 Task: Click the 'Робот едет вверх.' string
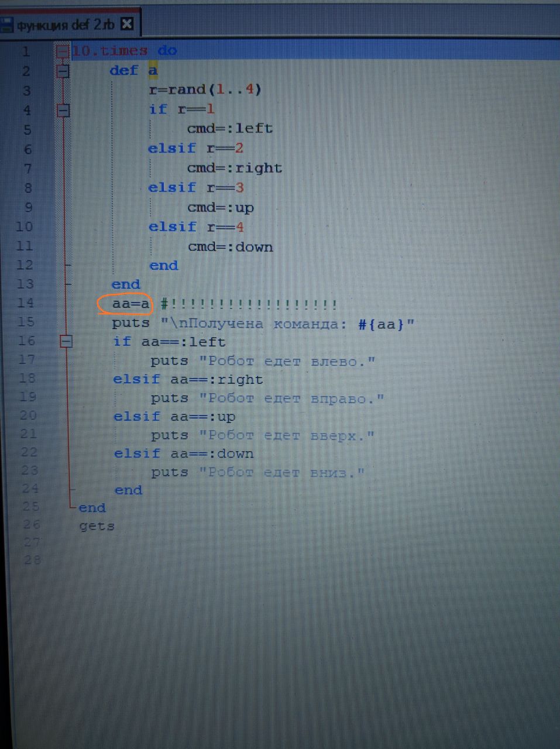pyautogui.click(x=287, y=435)
